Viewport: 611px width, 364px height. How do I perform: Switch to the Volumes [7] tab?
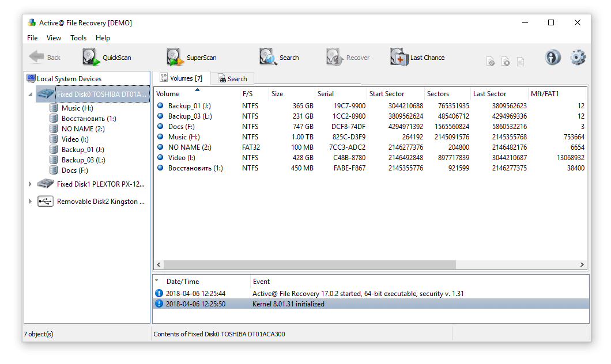click(181, 78)
